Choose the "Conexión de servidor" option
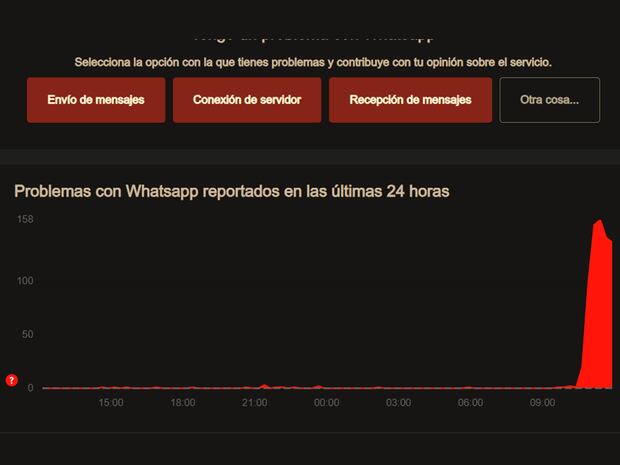 246,100
